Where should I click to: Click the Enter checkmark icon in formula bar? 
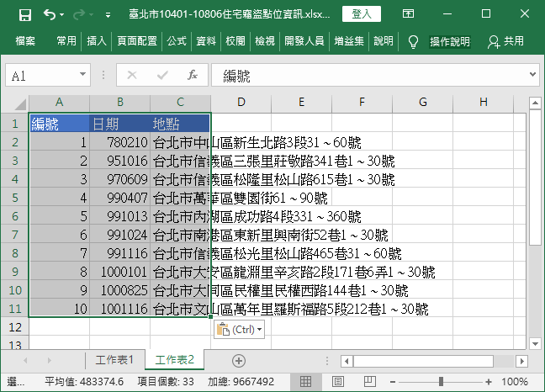[162, 75]
